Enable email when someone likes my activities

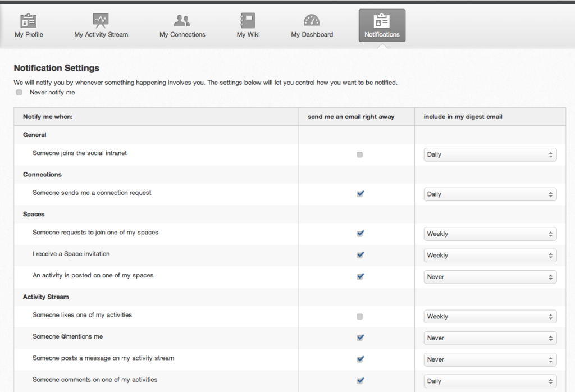360,317
